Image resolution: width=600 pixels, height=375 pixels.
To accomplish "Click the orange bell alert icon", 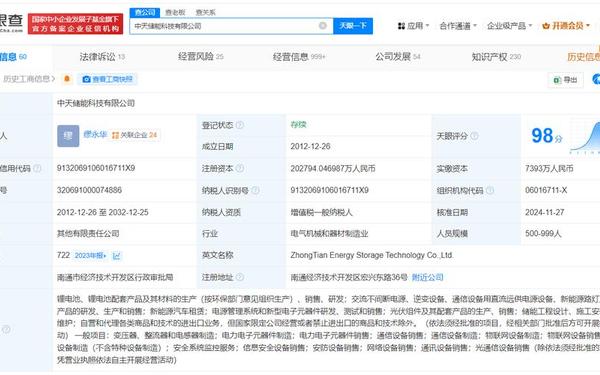I will pos(67,79).
